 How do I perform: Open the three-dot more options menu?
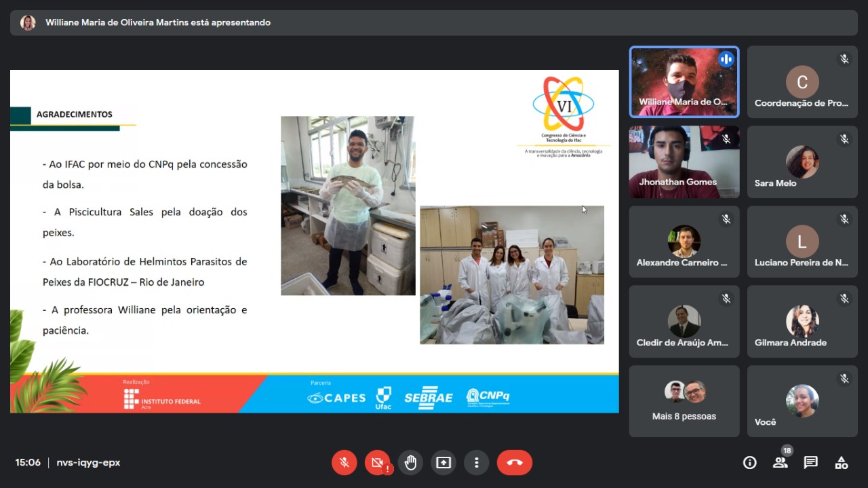click(477, 462)
